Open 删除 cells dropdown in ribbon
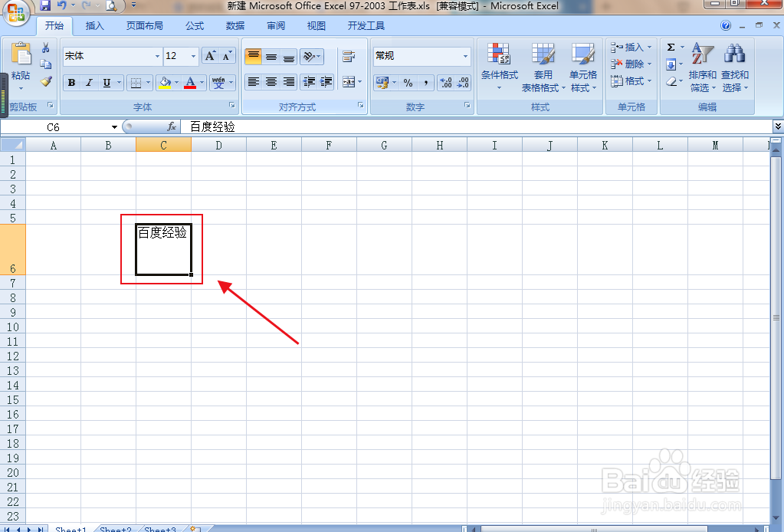Screen dimensions: 784x532 pos(631,64)
